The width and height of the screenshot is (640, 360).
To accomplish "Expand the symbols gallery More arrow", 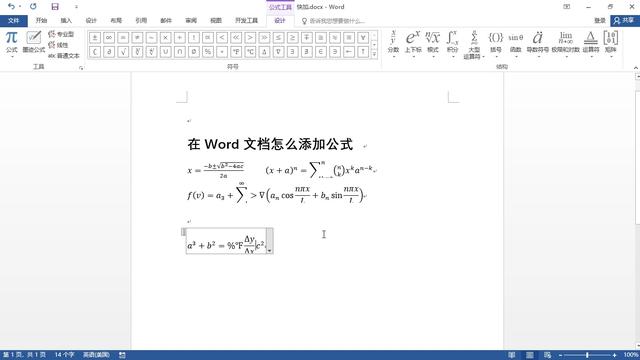I will [x=374, y=54].
